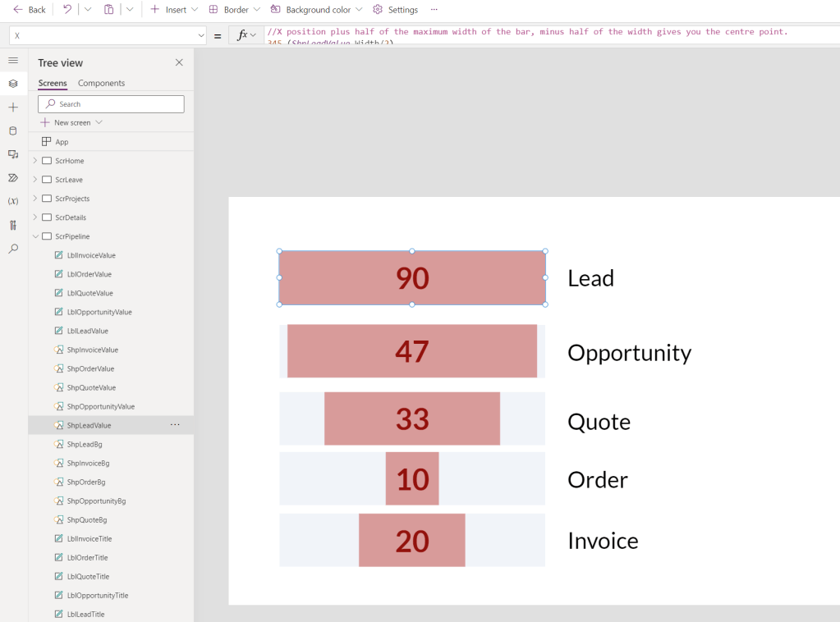Open Settings from the toolbar
This screenshot has width=840, height=622.
394,9
